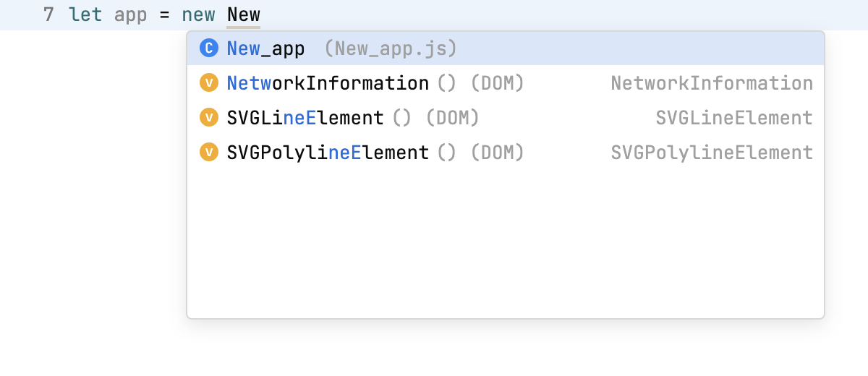Select the New_app completion suggestion
The width and height of the screenshot is (868, 376).
[265, 48]
